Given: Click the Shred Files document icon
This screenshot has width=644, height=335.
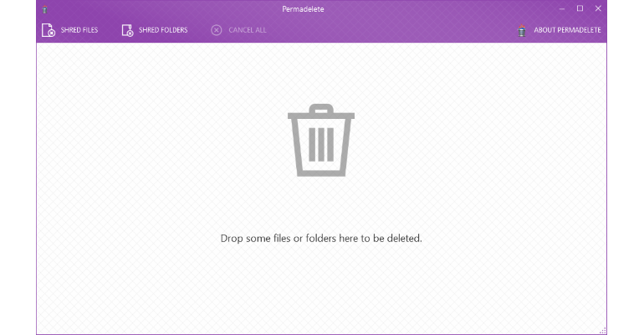Looking at the screenshot, I should tap(48, 30).
